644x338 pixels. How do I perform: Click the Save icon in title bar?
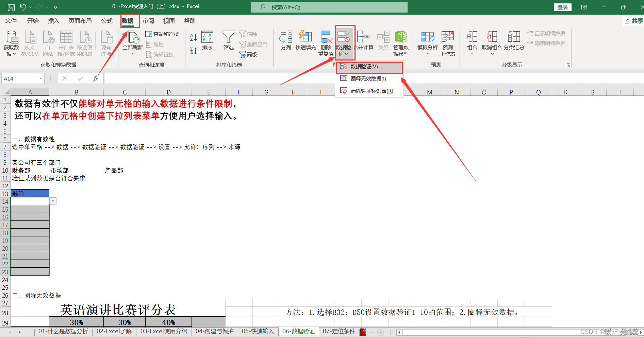[11, 7]
